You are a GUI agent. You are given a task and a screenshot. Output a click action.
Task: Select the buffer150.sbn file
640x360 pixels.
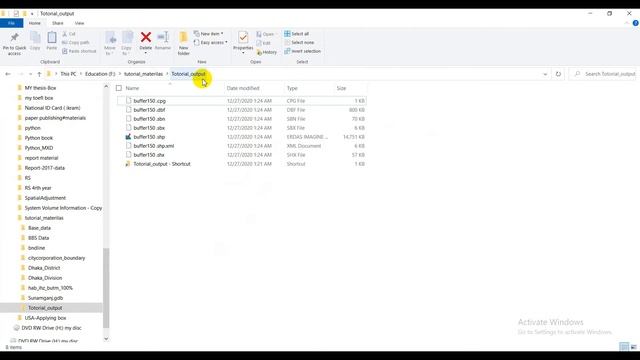[x=149, y=119]
